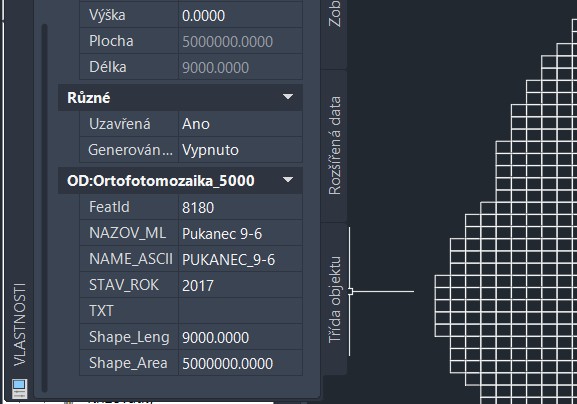Edit the Výška field value 0.0000
The height and width of the screenshot is (404, 577).
240,15
